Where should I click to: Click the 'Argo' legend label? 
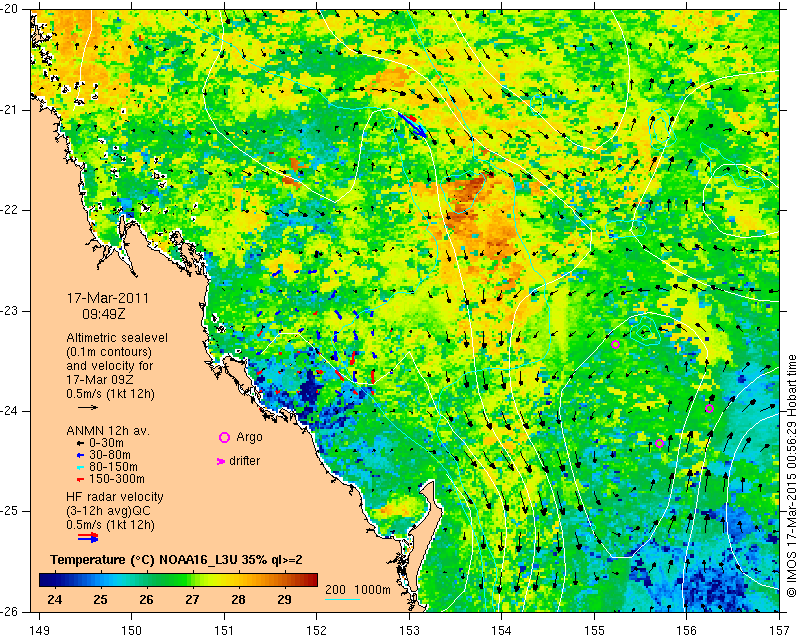point(249,437)
